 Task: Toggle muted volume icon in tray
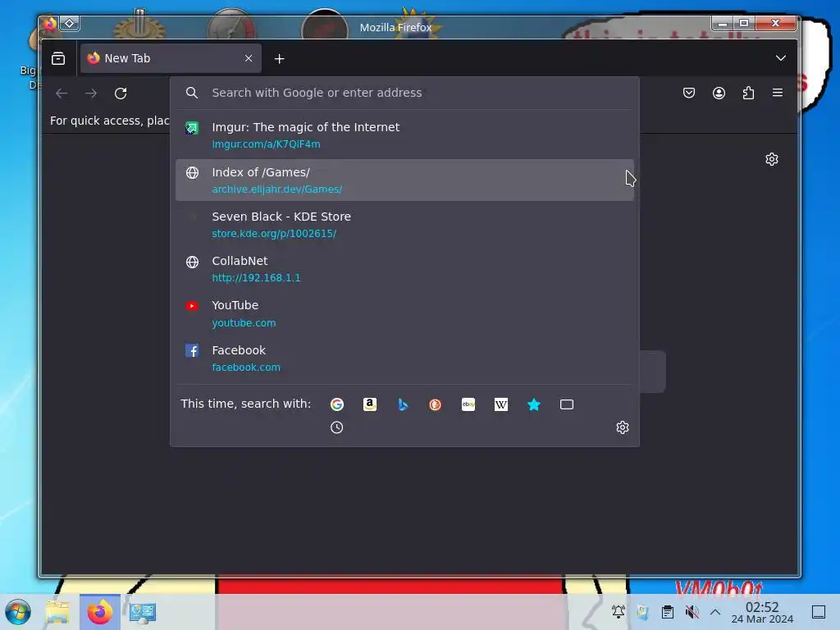(692, 612)
